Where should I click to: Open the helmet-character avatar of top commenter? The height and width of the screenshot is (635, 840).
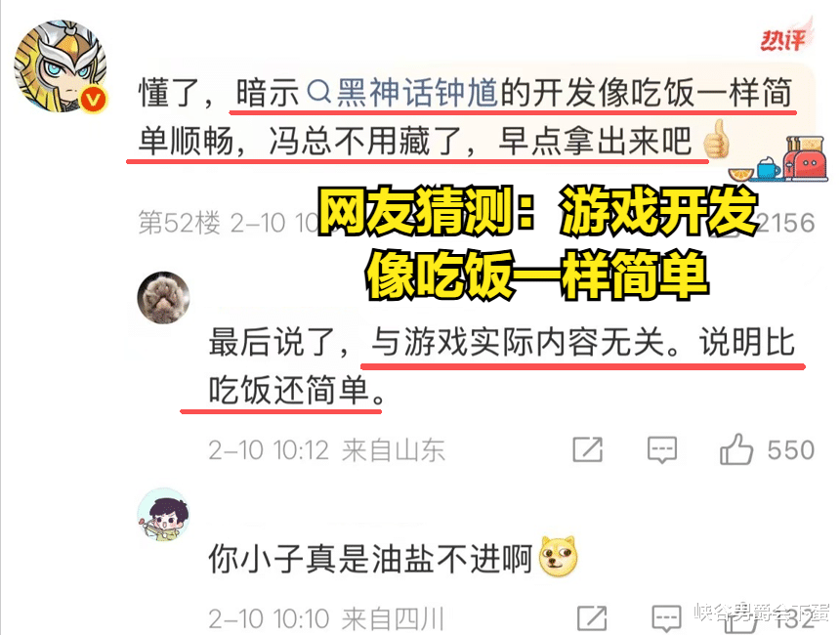click(60, 65)
